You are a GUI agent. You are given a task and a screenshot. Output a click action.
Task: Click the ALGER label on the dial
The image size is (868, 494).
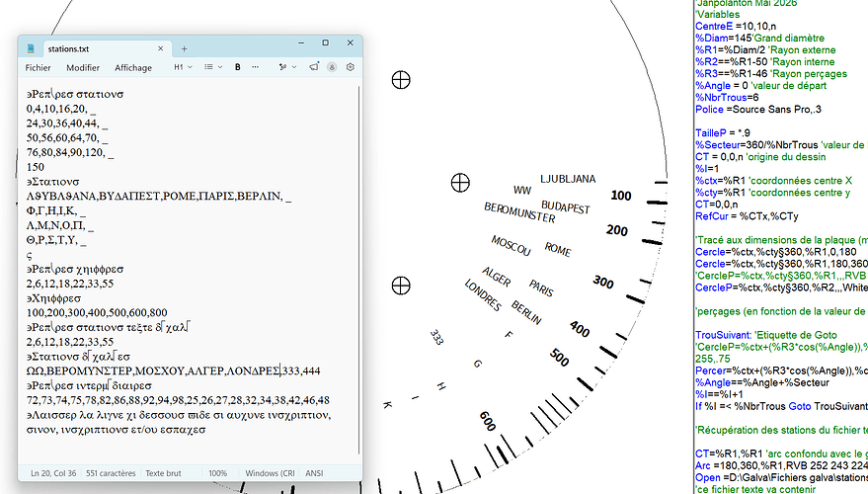496,277
